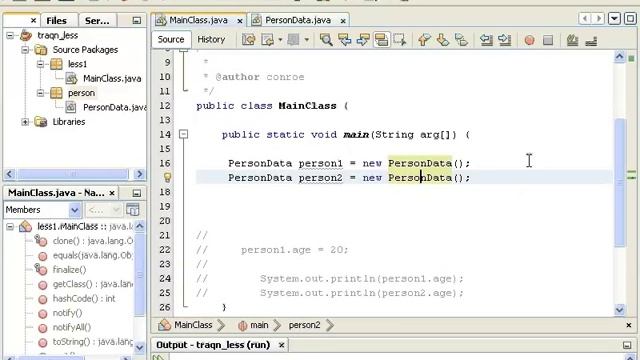Open the Services tab

click(97, 20)
